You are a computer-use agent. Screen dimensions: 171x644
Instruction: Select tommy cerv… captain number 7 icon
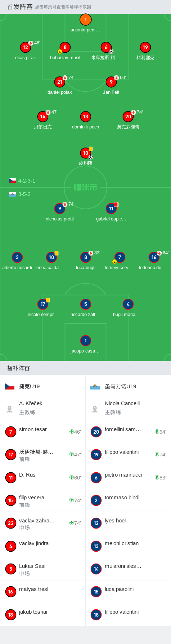[x=120, y=257]
